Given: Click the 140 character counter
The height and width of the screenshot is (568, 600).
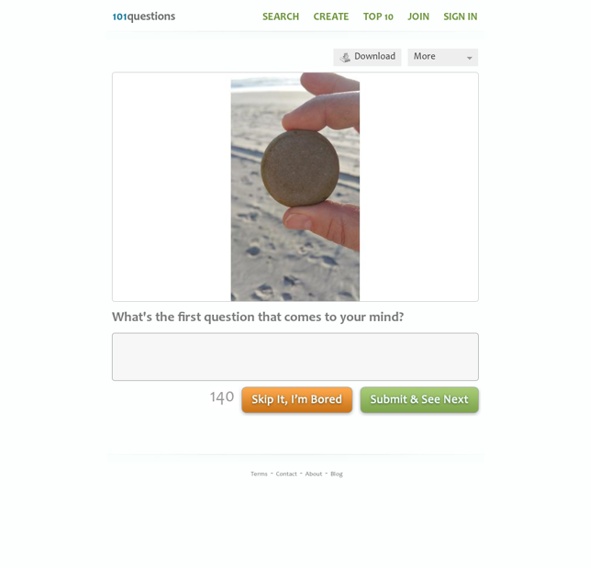Looking at the screenshot, I should [222, 397].
